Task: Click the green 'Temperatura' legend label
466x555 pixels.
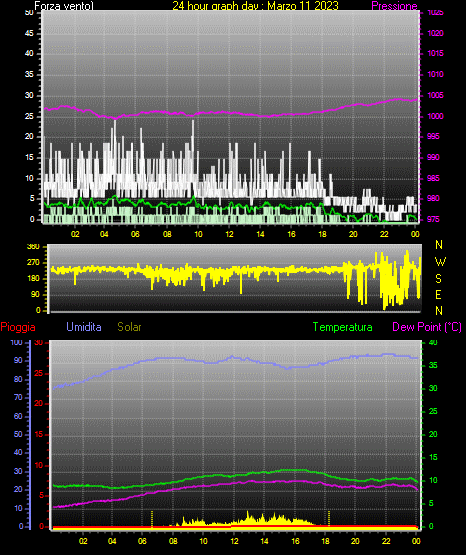Action: pos(342,327)
